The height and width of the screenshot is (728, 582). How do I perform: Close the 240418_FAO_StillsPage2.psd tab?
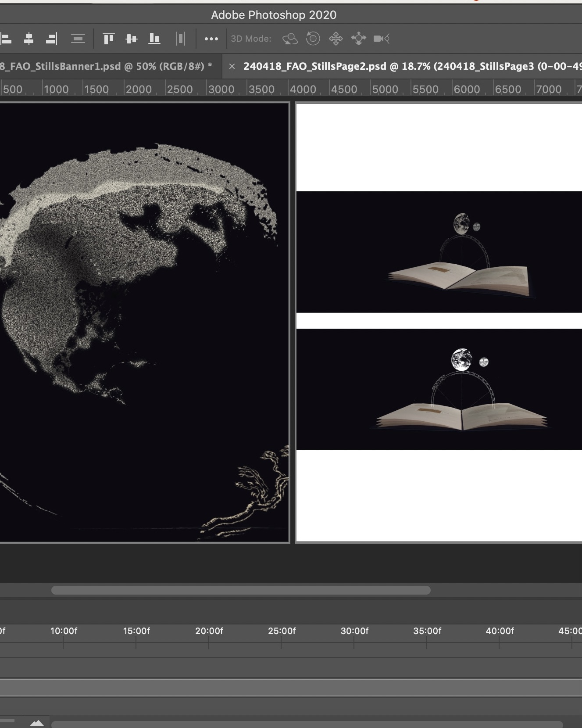click(232, 66)
